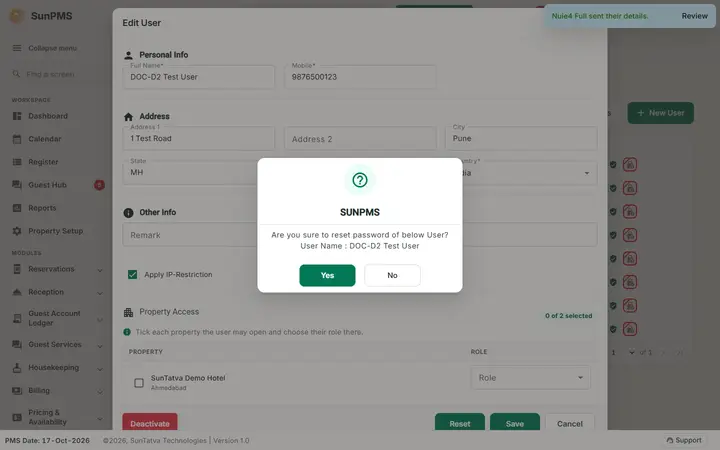Open Guest Hub via its chat icon
Viewport: 720px width, 450px height.
17,185
